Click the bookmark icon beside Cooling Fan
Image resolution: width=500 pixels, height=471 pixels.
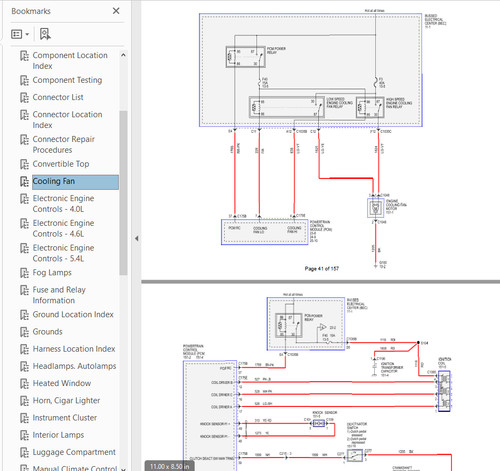tap(24, 182)
